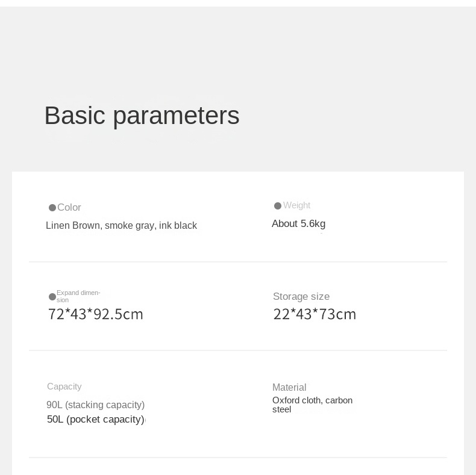Click the Oxford cloth, carbon steel text
The width and height of the screenshot is (476, 475).
(312, 405)
